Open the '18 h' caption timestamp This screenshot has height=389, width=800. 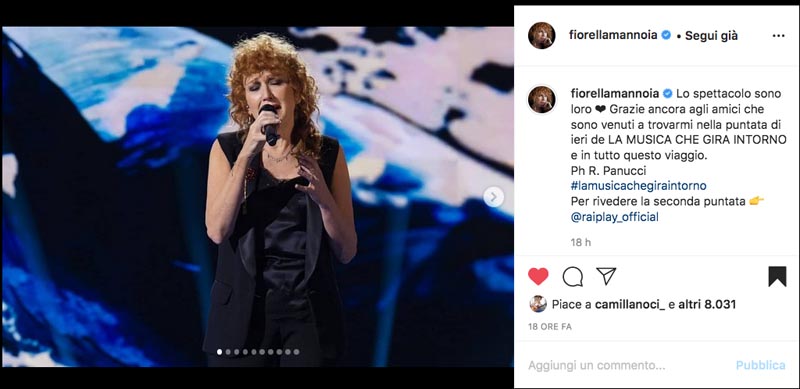click(581, 242)
